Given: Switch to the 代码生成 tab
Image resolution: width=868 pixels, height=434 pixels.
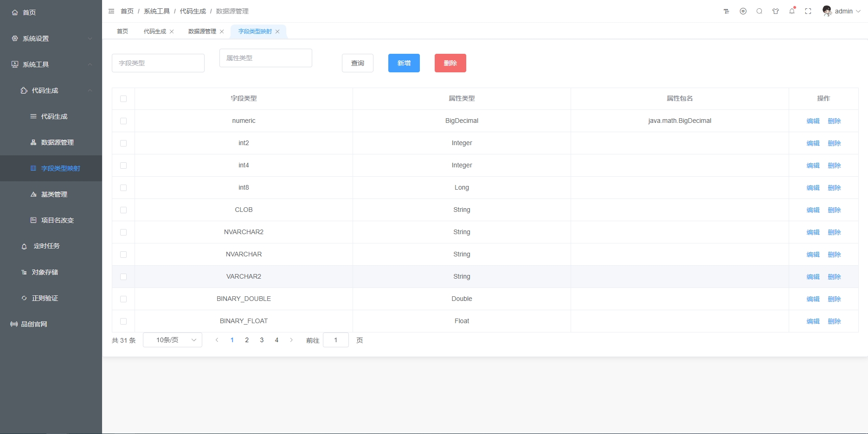Looking at the screenshot, I should point(154,32).
